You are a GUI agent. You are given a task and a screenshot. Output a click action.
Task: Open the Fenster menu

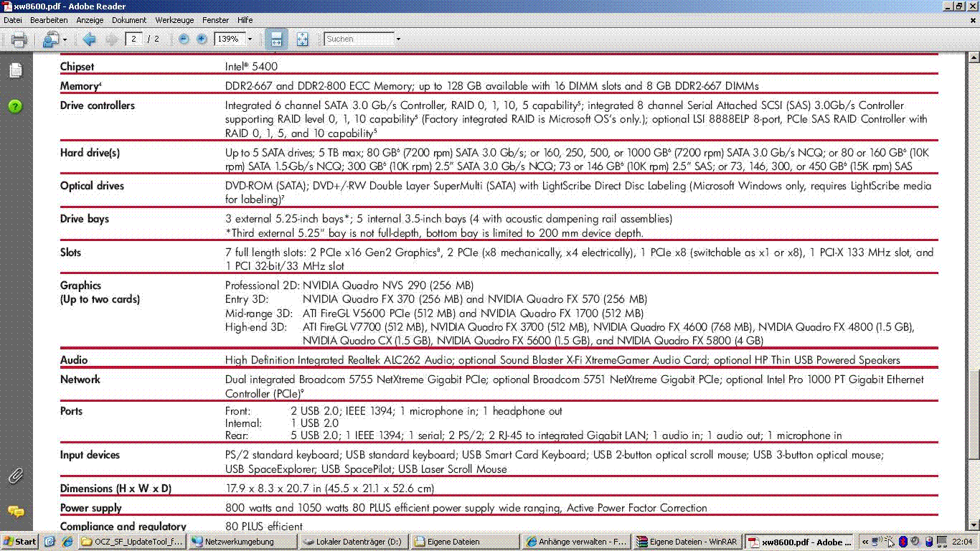pyautogui.click(x=216, y=20)
